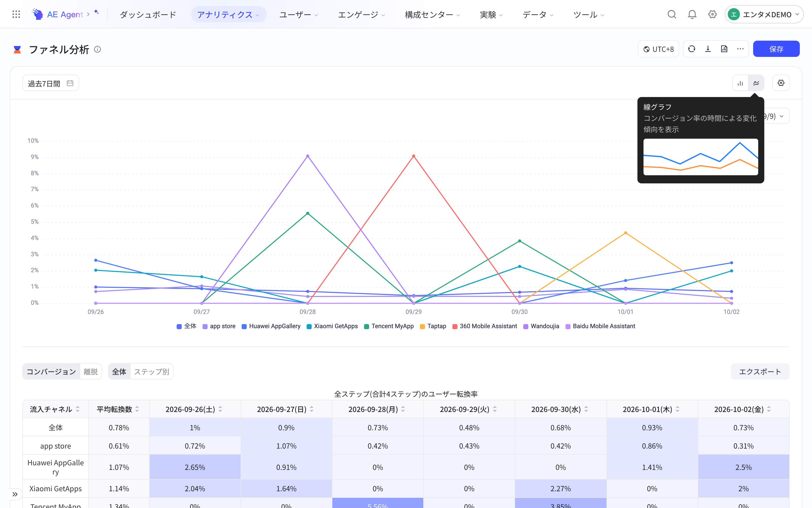Click the Huawei AppGallery 2.65% cell

pyautogui.click(x=195, y=467)
